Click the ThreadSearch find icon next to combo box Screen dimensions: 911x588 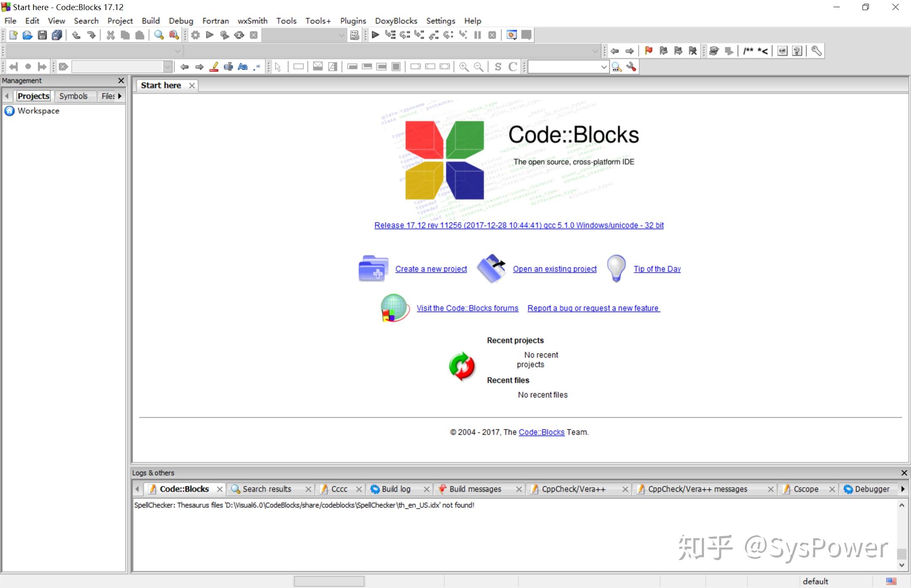(617, 67)
